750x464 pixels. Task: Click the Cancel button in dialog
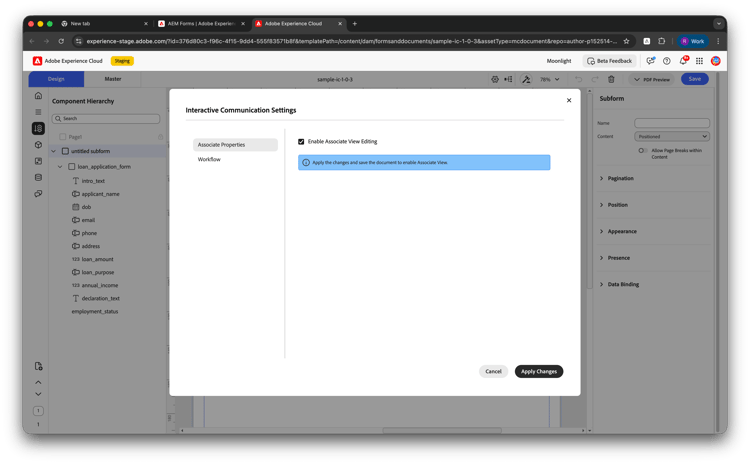click(x=493, y=371)
